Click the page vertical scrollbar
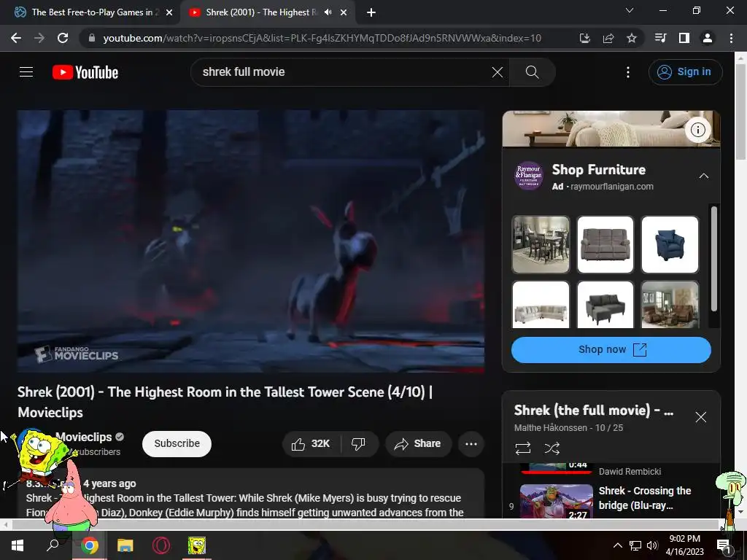 pyautogui.click(x=740, y=112)
